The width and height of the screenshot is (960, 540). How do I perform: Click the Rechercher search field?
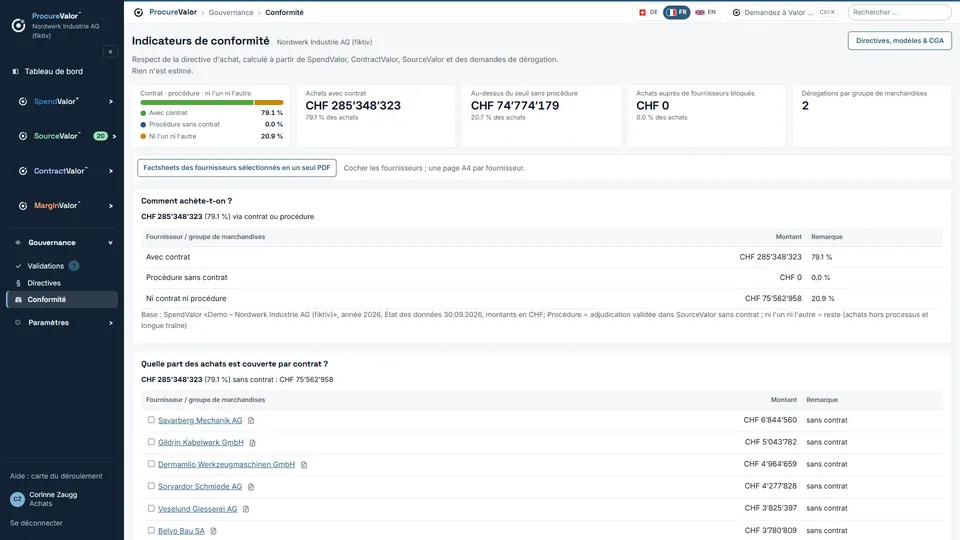click(899, 12)
